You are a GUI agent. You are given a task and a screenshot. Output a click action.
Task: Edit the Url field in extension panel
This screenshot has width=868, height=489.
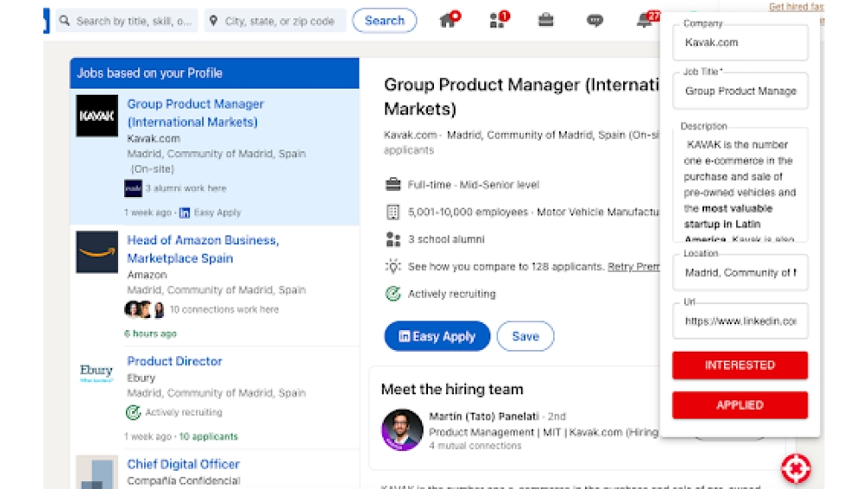(740, 321)
